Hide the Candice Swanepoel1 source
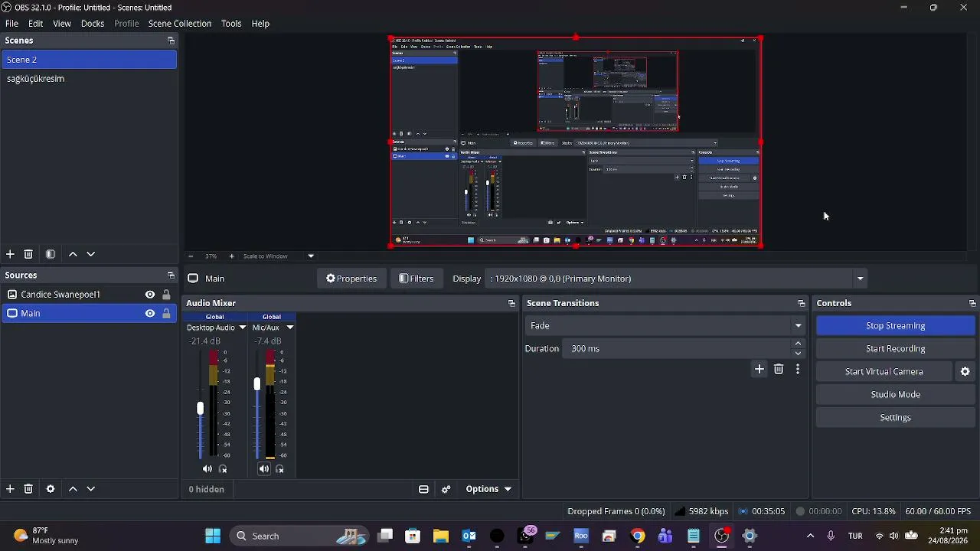 pyautogui.click(x=150, y=295)
